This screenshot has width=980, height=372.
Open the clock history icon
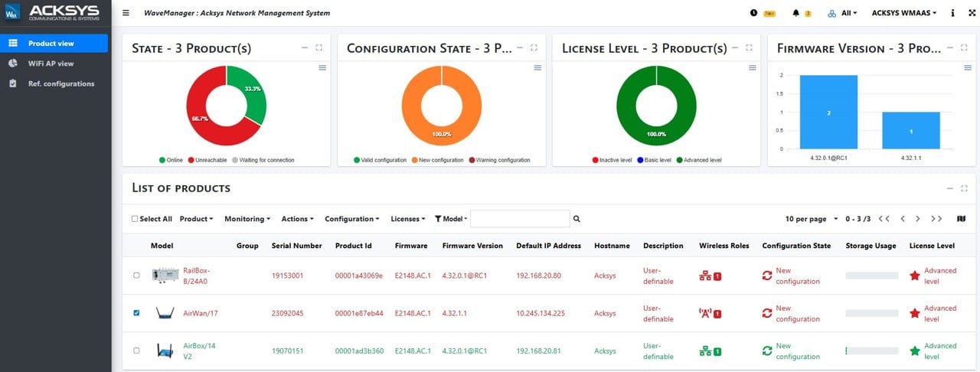[753, 13]
